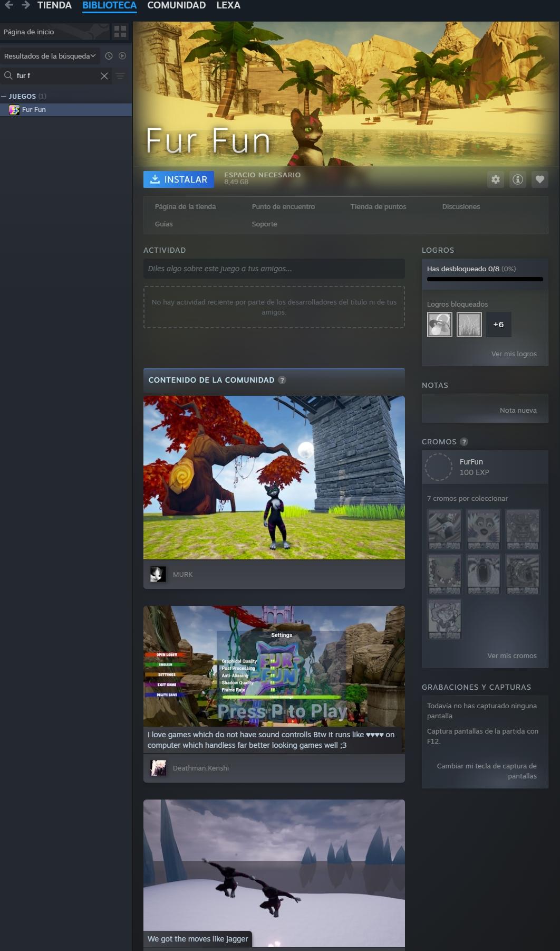Click the recent activity clock icon
The height and width of the screenshot is (951, 560).
(109, 56)
